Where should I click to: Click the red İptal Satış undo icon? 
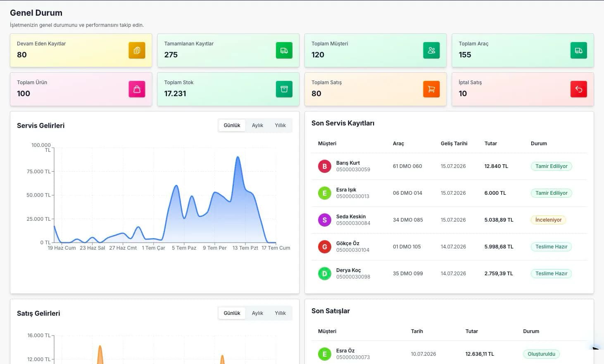pyautogui.click(x=579, y=89)
